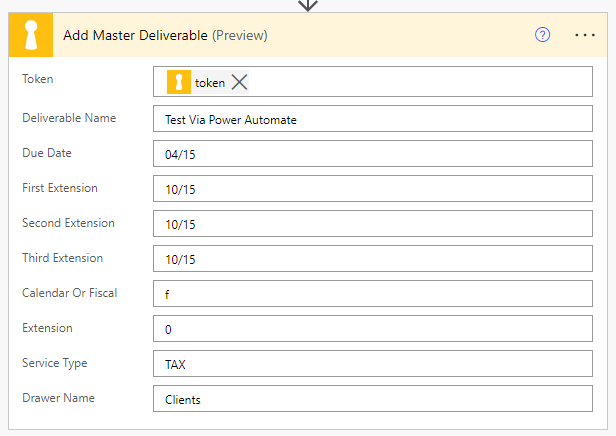Screen dimensions: 616x436
Task: Click the yellow keyhole connector icon in header
Action: point(30,35)
